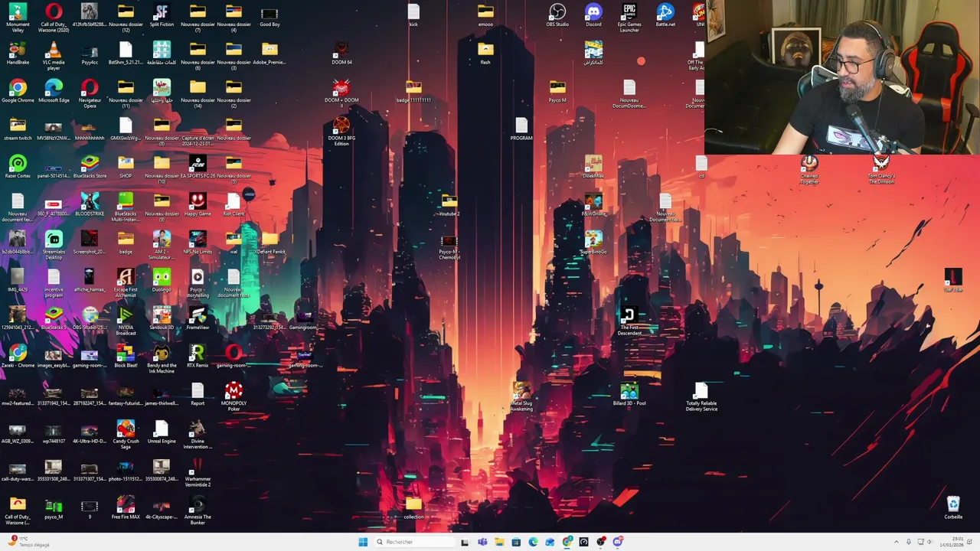
Task: Open Metal Slug Awakening
Action: [521, 396]
